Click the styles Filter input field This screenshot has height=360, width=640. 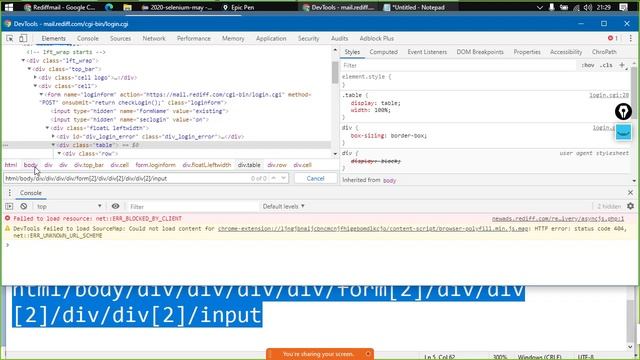tap(459, 65)
